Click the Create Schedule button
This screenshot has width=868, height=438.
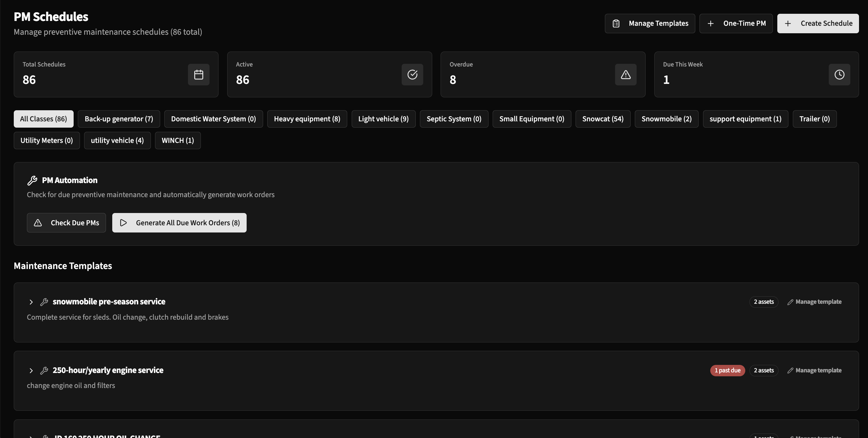(818, 23)
